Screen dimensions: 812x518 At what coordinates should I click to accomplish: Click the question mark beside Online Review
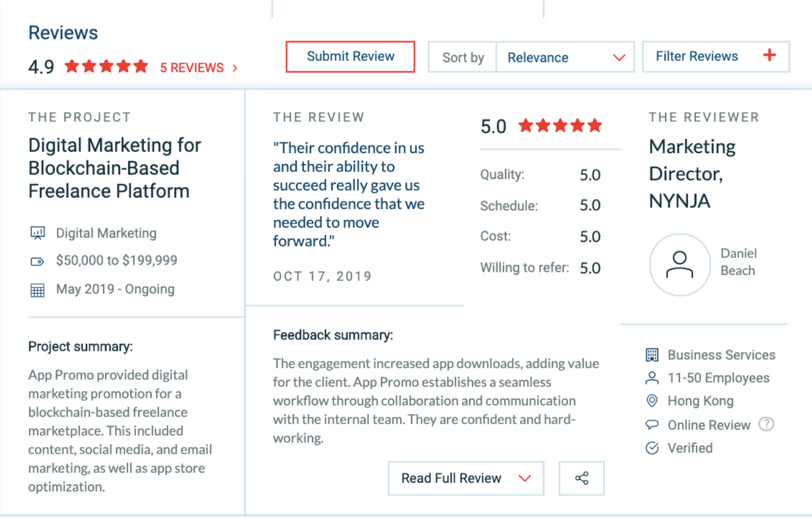pyautogui.click(x=766, y=424)
